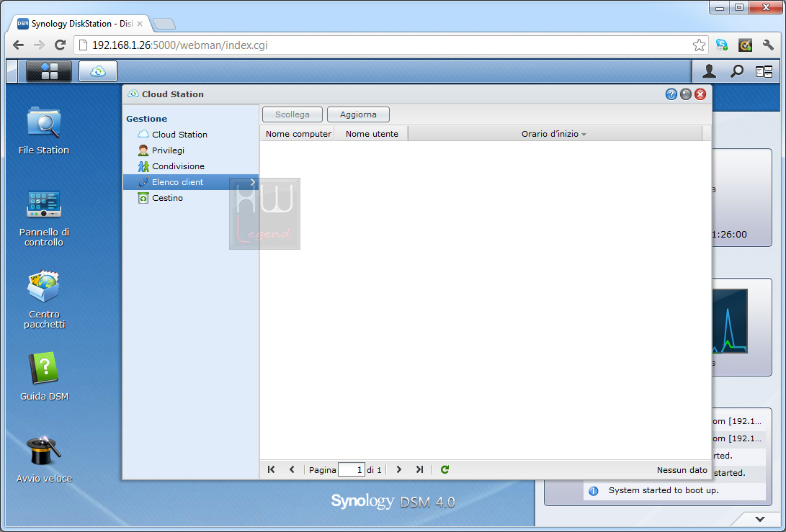Refresh list with green reload icon
The image size is (786, 532).
pos(445,469)
